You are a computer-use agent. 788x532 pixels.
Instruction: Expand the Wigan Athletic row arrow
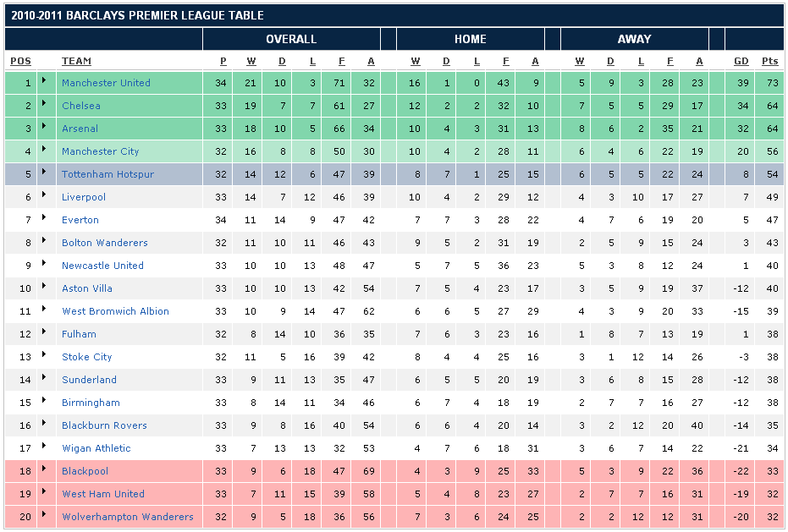(x=44, y=447)
